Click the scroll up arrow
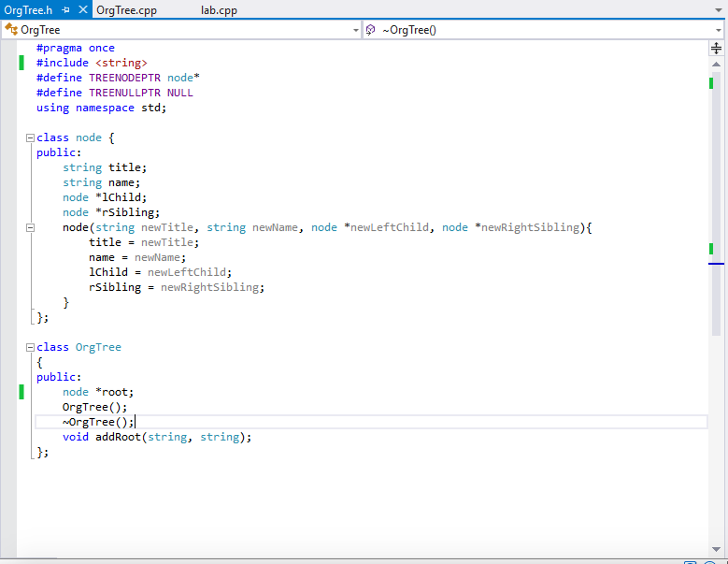The height and width of the screenshot is (564, 728). [x=716, y=64]
